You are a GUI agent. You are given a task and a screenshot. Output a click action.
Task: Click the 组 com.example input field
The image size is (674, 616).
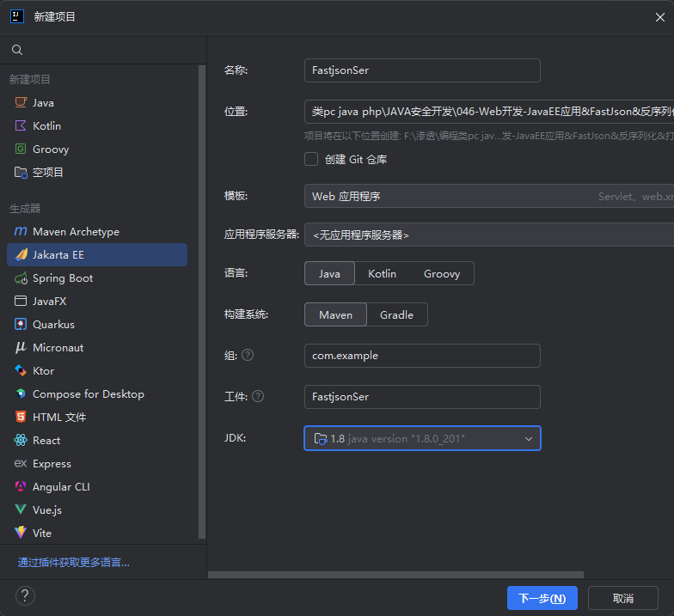tap(422, 356)
